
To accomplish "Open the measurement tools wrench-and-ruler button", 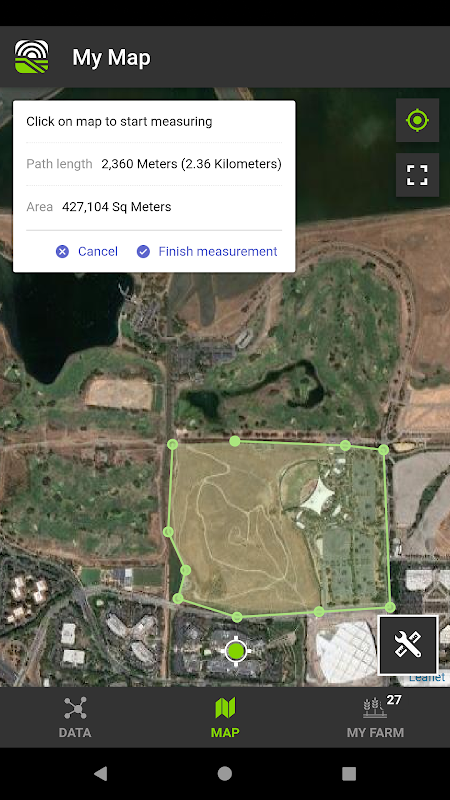I will 408,645.
